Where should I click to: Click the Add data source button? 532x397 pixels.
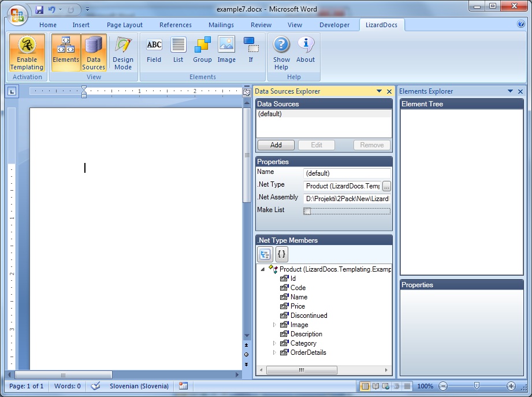point(276,145)
